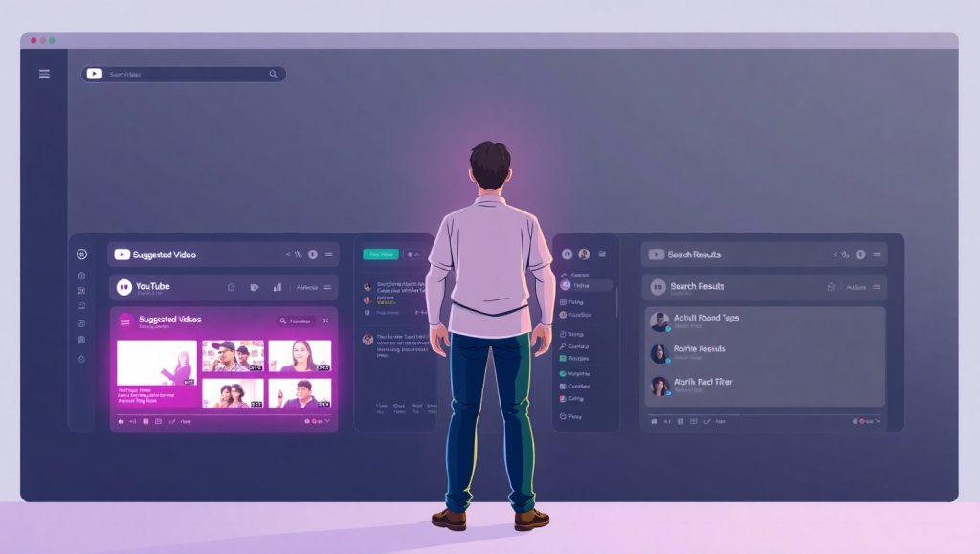Click the search button in Suggested Videos panel

coord(296,321)
